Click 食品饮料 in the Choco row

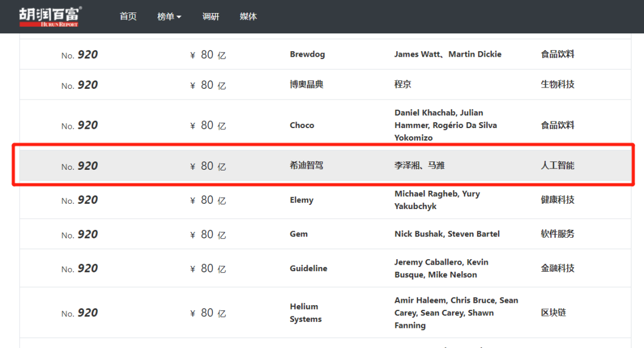[558, 125]
